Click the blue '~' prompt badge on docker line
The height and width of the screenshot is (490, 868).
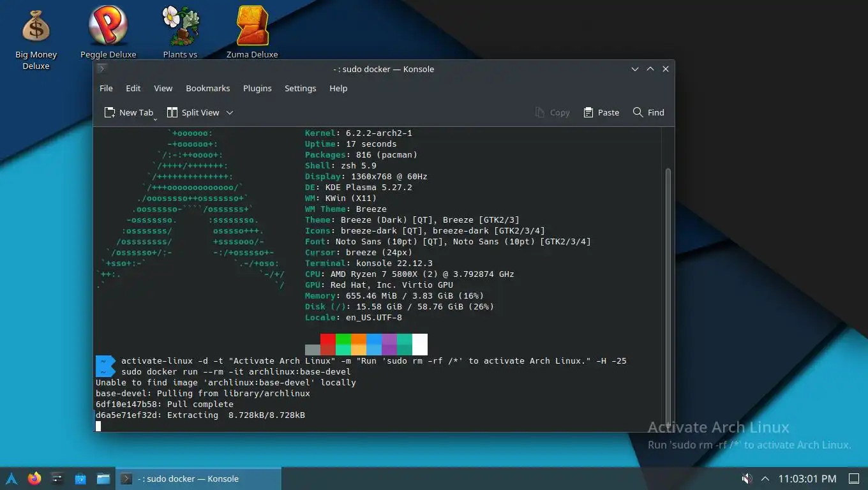(104, 372)
